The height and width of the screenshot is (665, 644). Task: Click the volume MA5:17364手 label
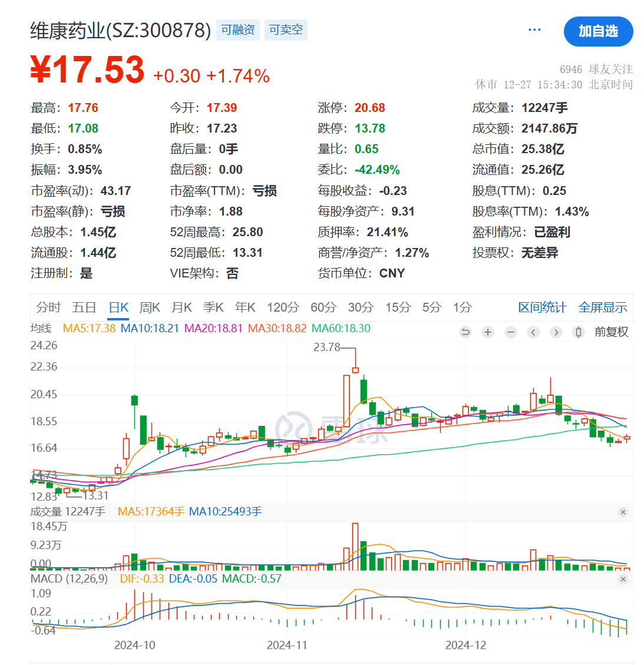point(151,511)
